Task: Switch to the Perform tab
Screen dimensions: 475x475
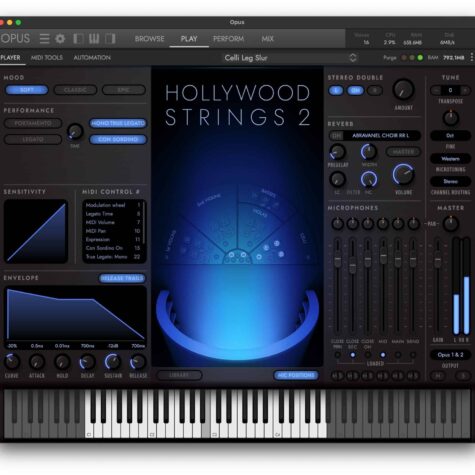Action: coord(228,39)
